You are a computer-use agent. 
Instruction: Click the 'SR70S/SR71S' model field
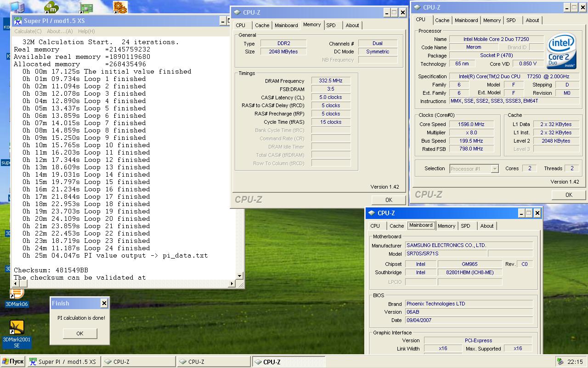point(446,253)
